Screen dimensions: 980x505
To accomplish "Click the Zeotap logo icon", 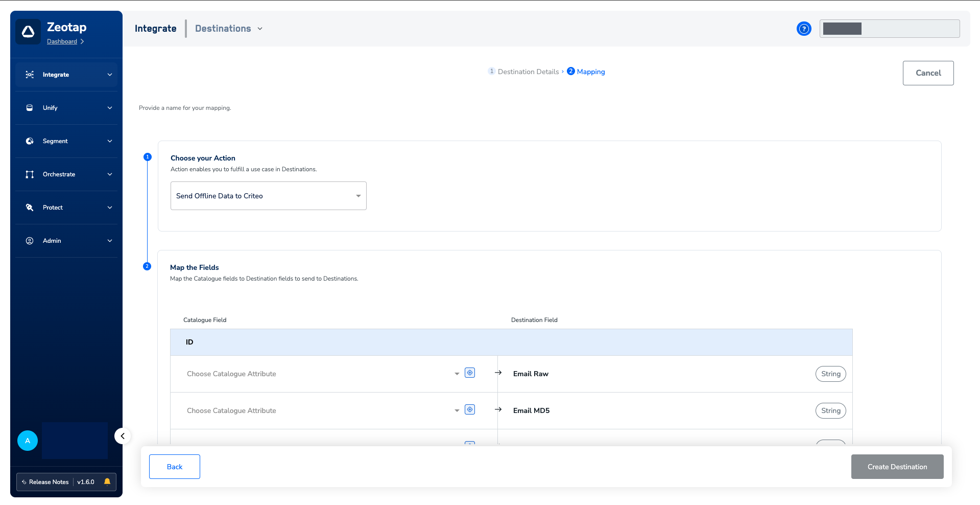I will [28, 32].
